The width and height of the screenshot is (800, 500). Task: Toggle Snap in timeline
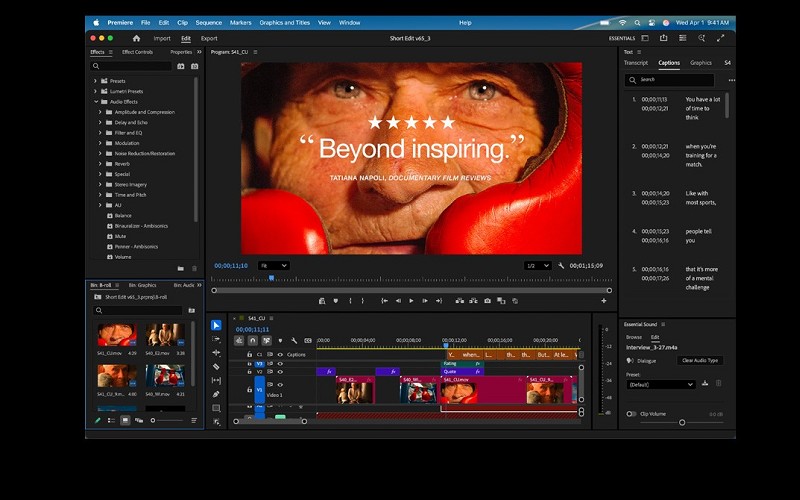click(253, 340)
